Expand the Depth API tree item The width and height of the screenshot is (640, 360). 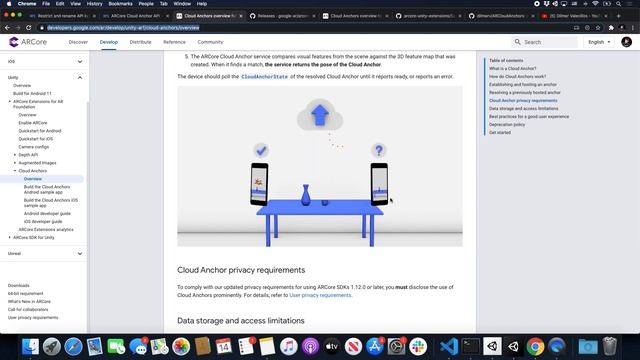click(15, 155)
